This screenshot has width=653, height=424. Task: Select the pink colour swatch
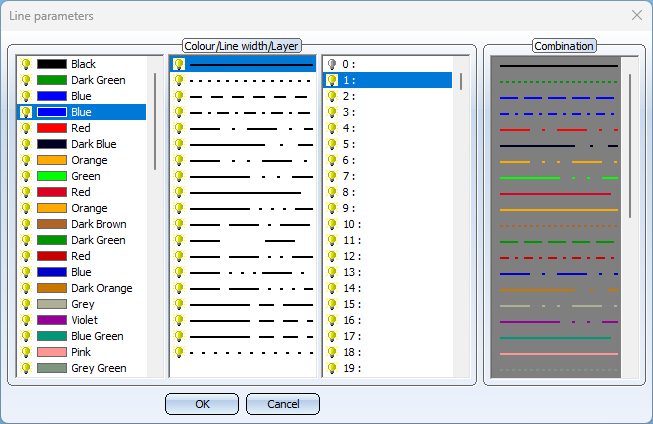pyautogui.click(x=52, y=352)
